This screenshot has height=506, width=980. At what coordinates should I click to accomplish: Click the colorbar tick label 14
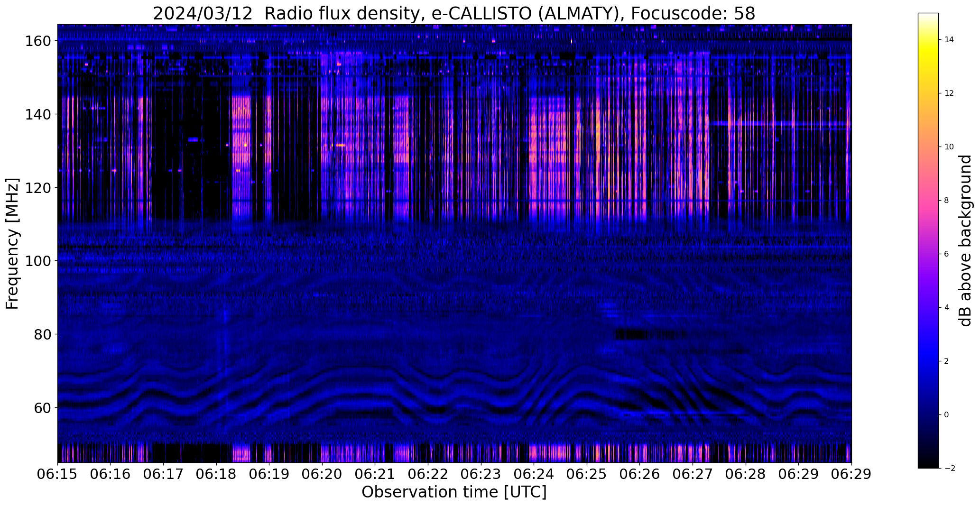coord(949,40)
